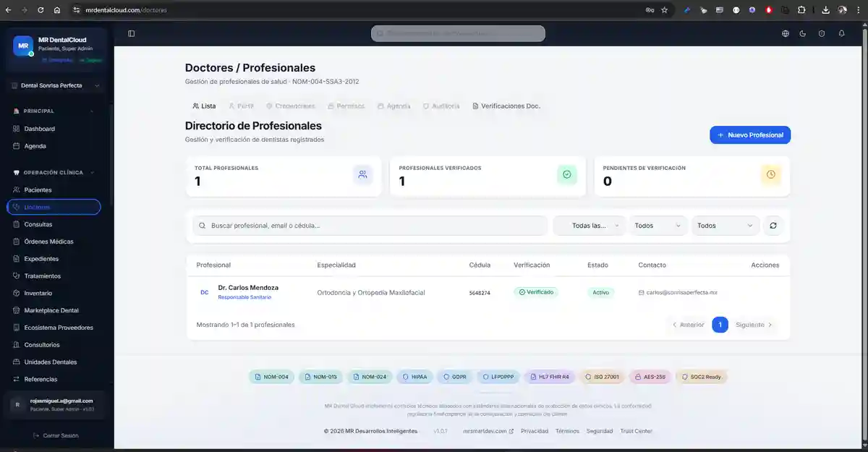Click the total professionals users icon
Screen dimensions: 868x452
tap(362, 174)
